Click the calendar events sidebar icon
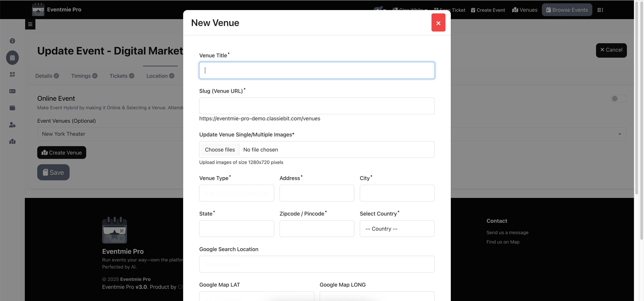The height and width of the screenshot is (301, 644). (x=12, y=58)
